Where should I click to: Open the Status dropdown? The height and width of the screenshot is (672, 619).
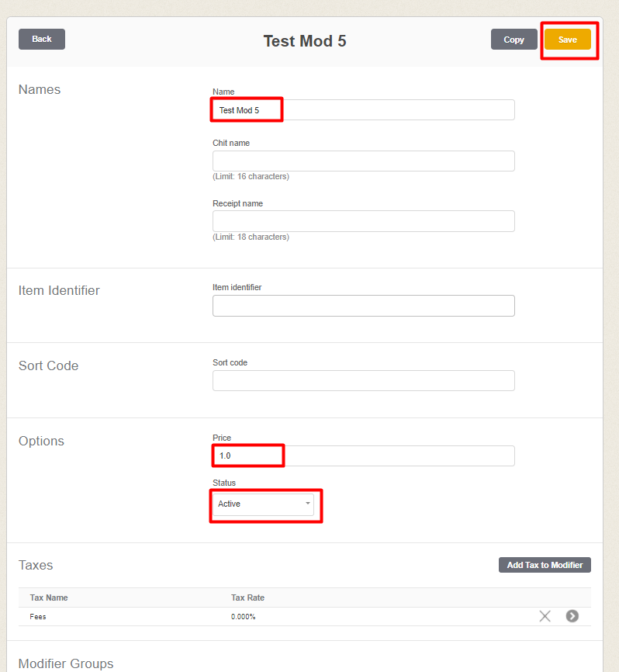pyautogui.click(x=264, y=504)
